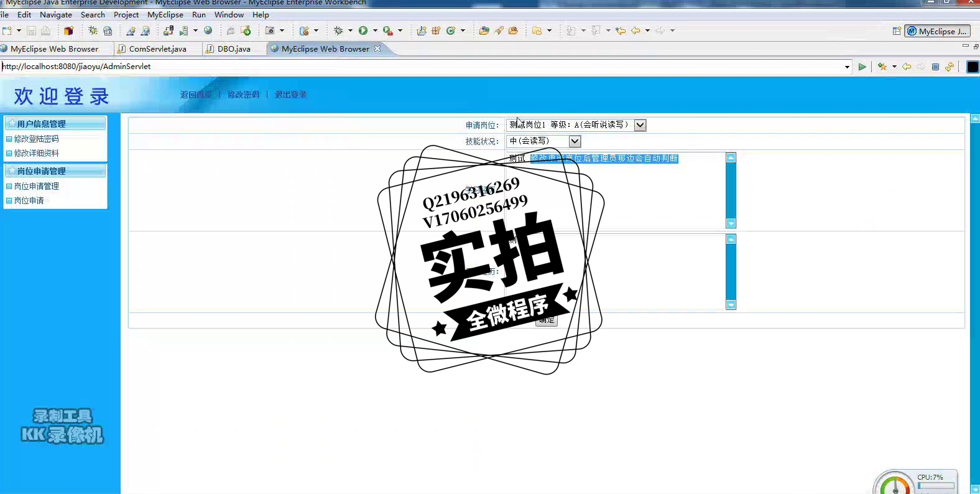Viewport: 980px width, 494px height.
Task: Open 修改登陆密码 in sidebar
Action: pos(36,139)
